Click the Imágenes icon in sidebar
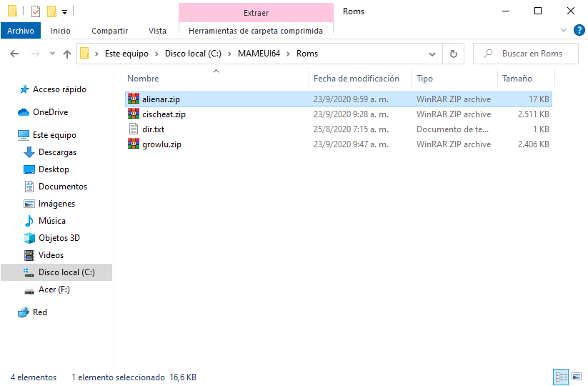Screen dimensions: 588x386 pos(29,204)
